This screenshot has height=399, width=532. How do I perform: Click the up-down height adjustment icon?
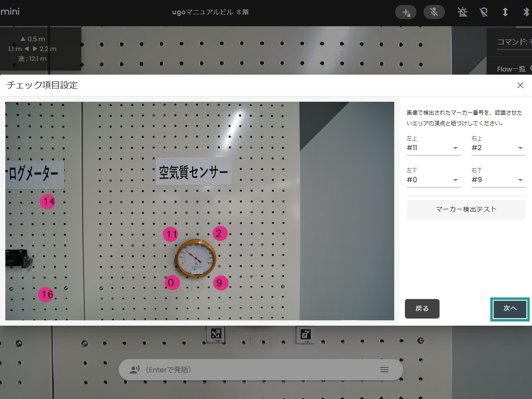(x=505, y=12)
